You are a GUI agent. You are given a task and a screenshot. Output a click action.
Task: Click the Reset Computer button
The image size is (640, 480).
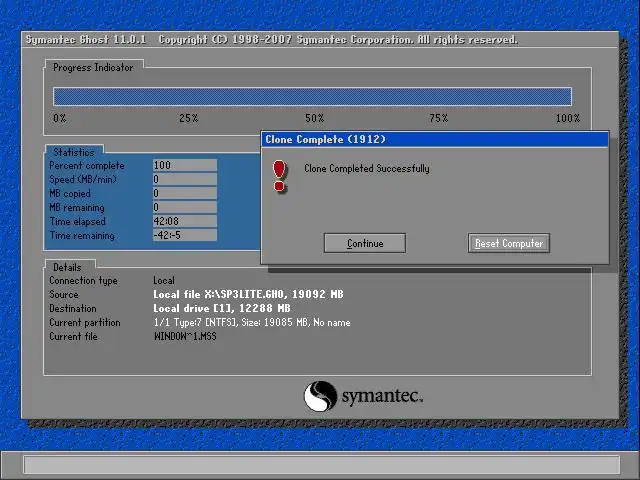(x=509, y=243)
